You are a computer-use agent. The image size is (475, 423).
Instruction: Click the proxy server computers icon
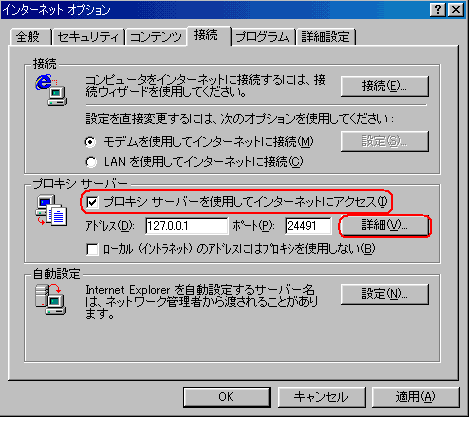[x=51, y=211]
